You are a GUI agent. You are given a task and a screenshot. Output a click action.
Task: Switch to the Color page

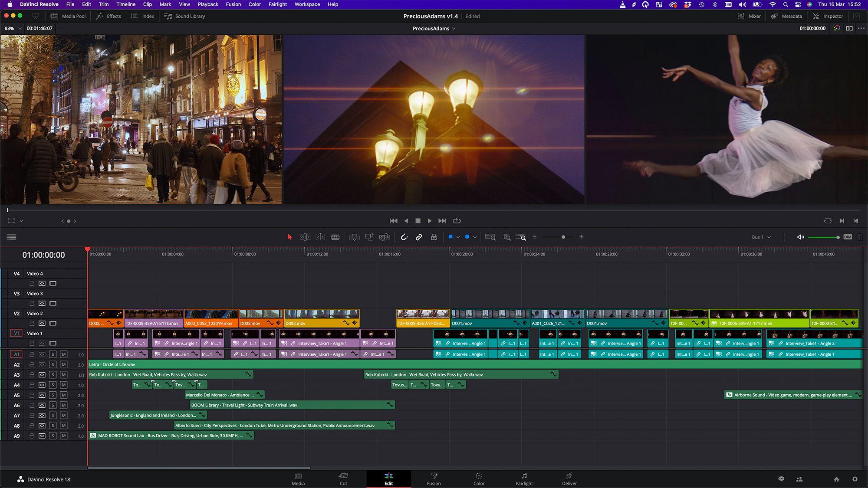(479, 479)
